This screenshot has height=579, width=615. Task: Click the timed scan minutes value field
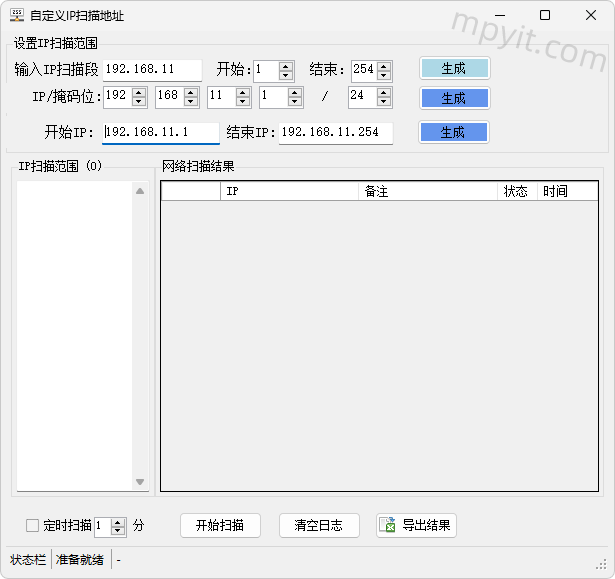pos(103,526)
